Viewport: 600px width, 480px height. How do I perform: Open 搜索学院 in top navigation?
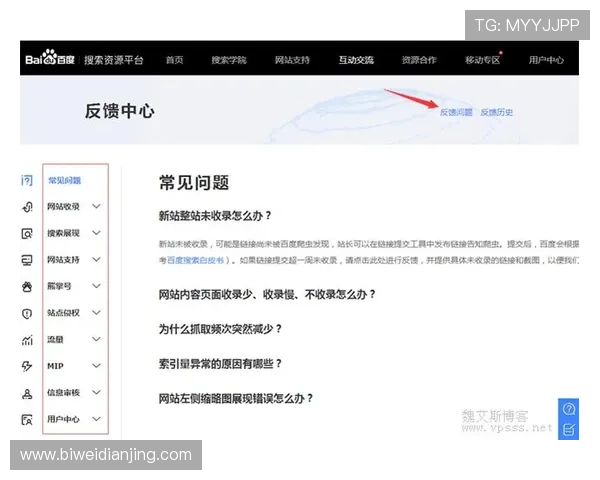(229, 60)
